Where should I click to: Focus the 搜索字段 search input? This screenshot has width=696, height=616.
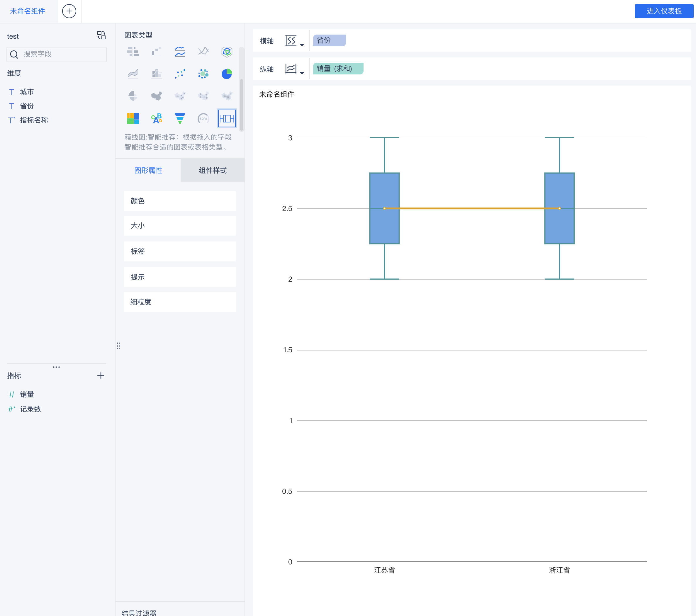[x=57, y=55]
